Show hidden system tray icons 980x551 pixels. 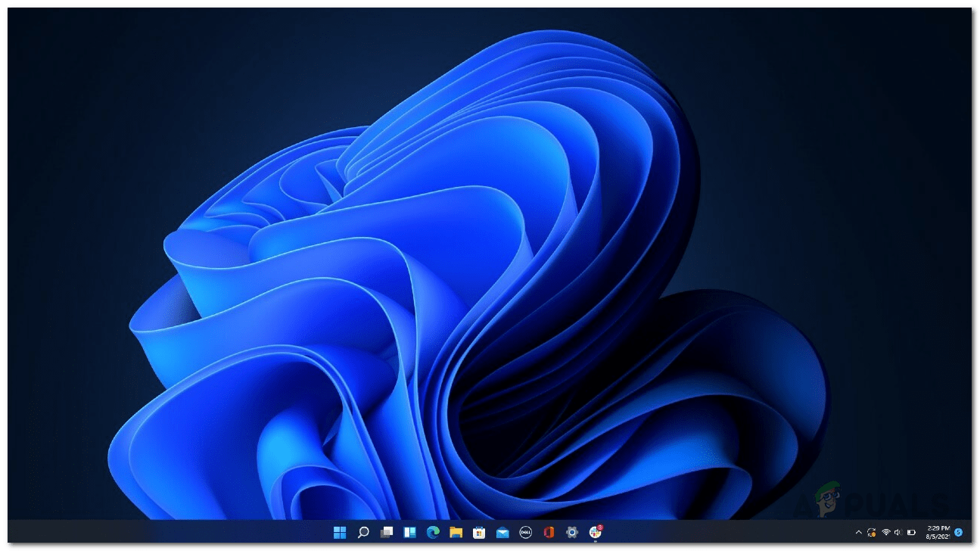click(x=858, y=533)
